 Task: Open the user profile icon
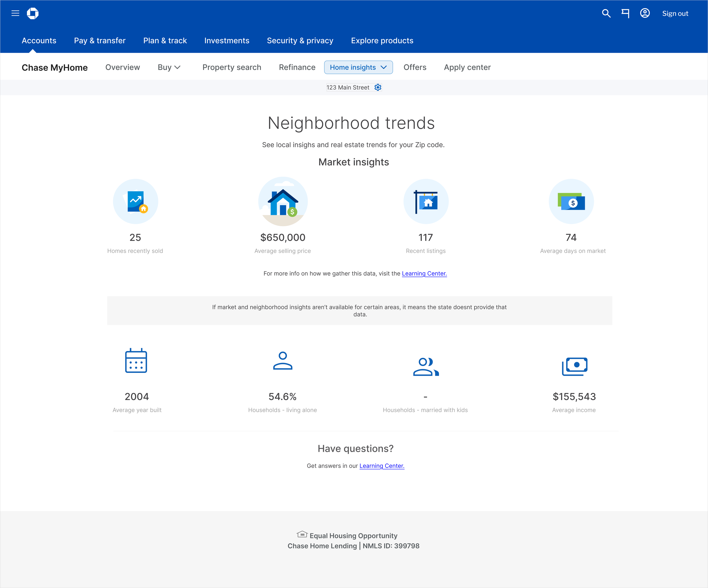click(645, 13)
